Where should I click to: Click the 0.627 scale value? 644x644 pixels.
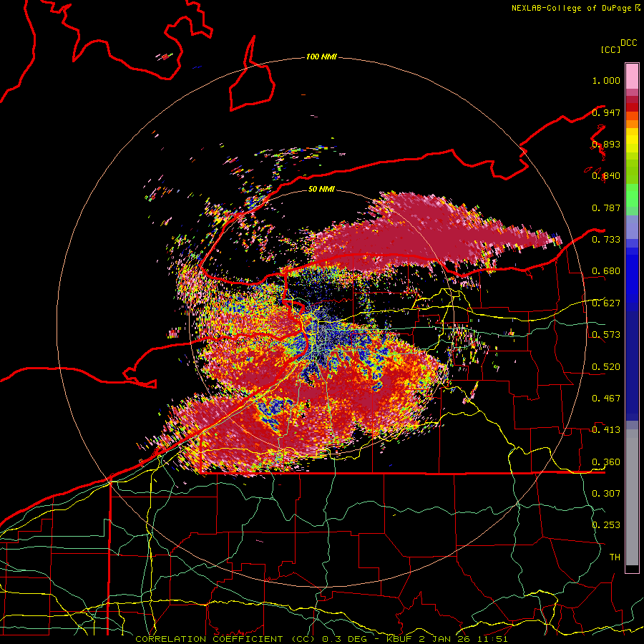[606, 303]
